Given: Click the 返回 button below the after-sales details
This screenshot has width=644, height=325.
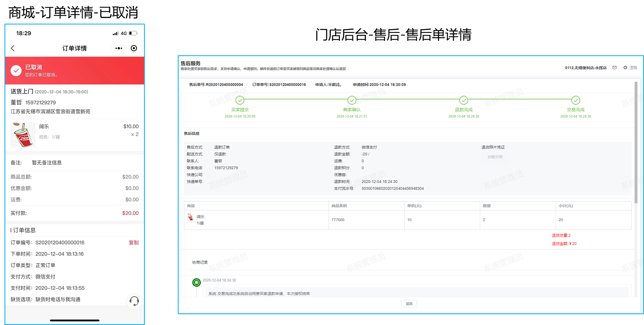Looking at the screenshot, I should [x=409, y=304].
